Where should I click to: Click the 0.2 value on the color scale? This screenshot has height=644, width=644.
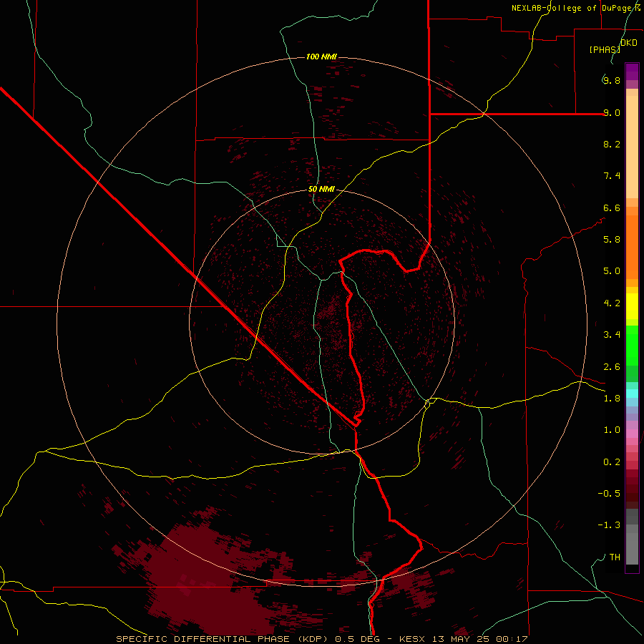[x=612, y=462]
